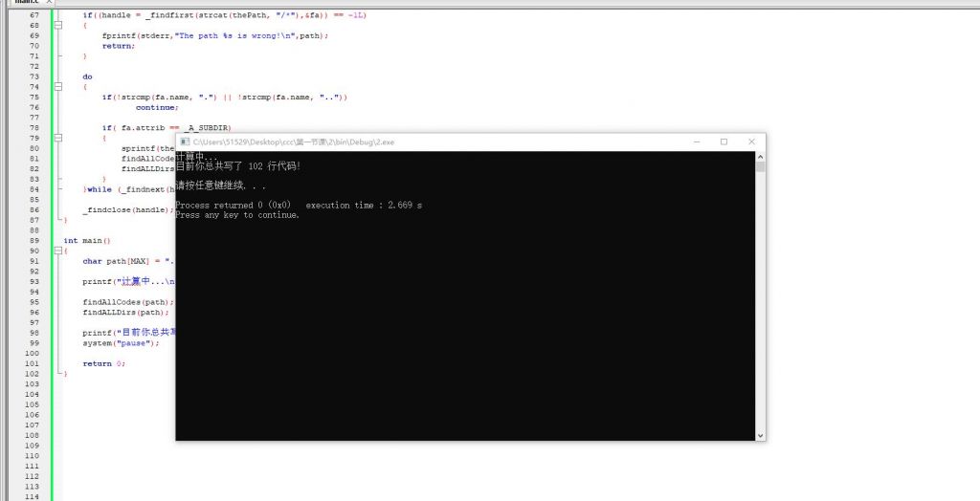The height and width of the screenshot is (501, 980).
Task: Click the console vertical scrollbar thumb
Action: pyautogui.click(x=761, y=166)
